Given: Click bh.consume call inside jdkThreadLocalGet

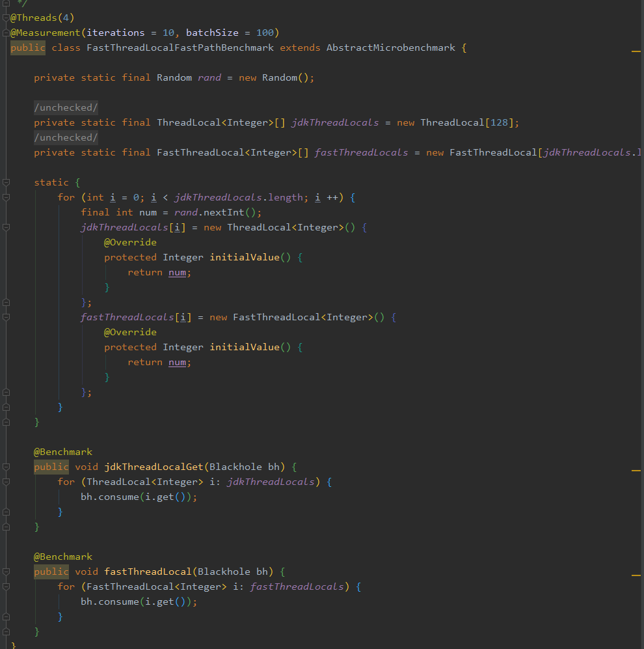Looking at the screenshot, I should (x=110, y=497).
